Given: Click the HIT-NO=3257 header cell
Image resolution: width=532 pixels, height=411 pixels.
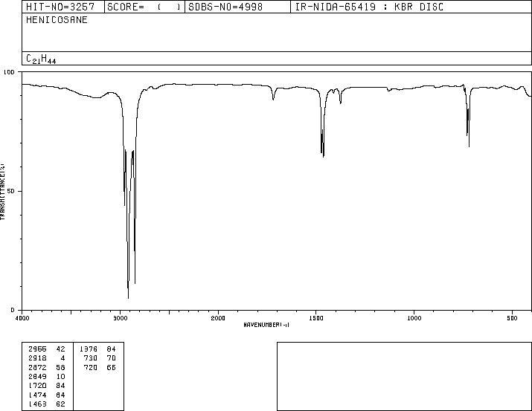Looking at the screenshot, I should pyautogui.click(x=63, y=7).
